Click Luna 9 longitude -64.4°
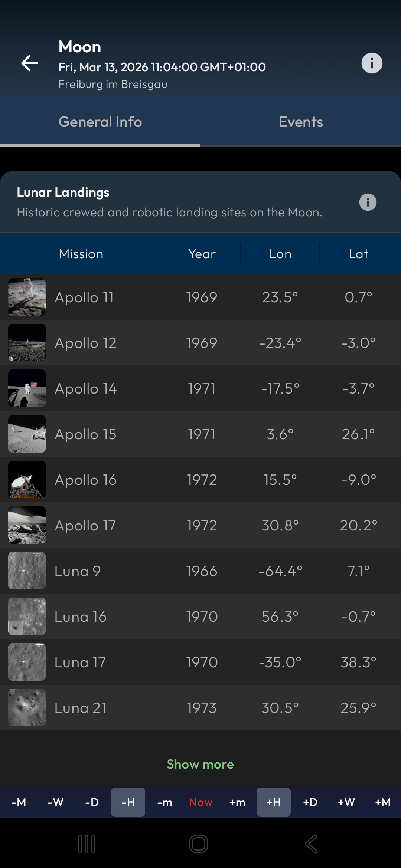Screen dimensions: 401x868 (x=280, y=571)
